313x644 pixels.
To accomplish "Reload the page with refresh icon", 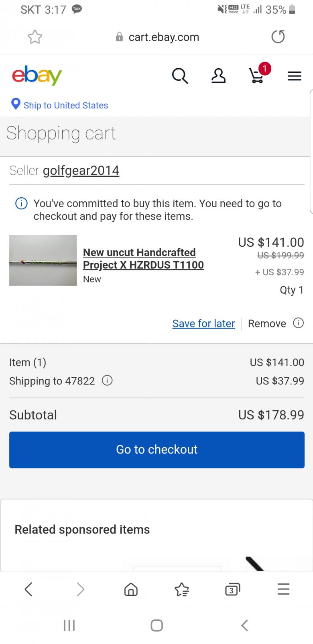I will point(278,37).
